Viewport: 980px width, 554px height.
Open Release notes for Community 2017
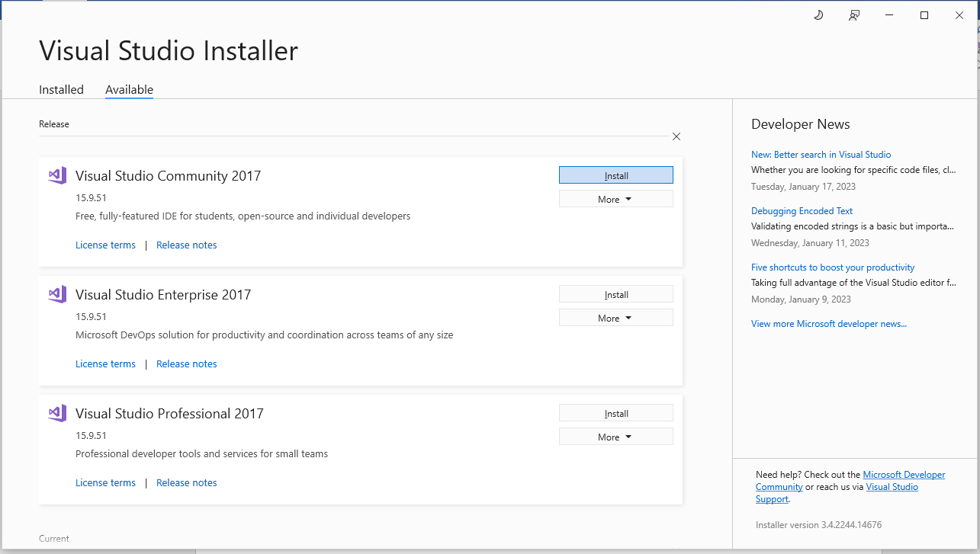(x=187, y=245)
